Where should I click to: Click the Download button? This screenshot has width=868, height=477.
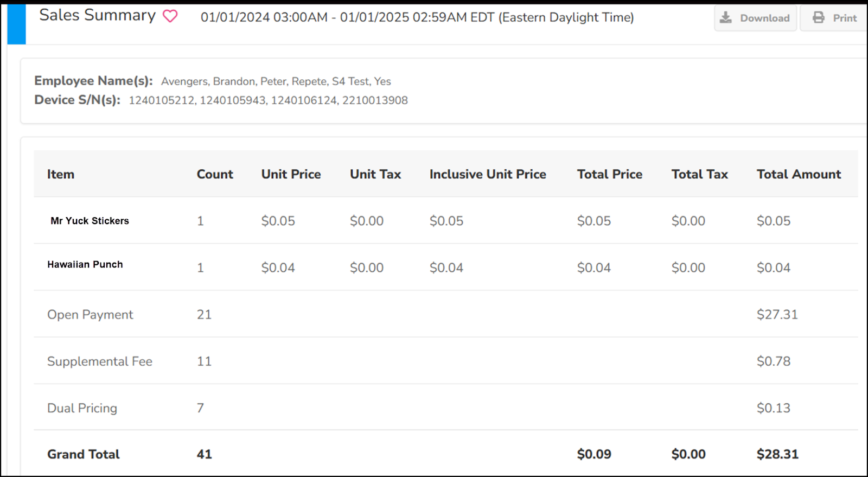755,18
